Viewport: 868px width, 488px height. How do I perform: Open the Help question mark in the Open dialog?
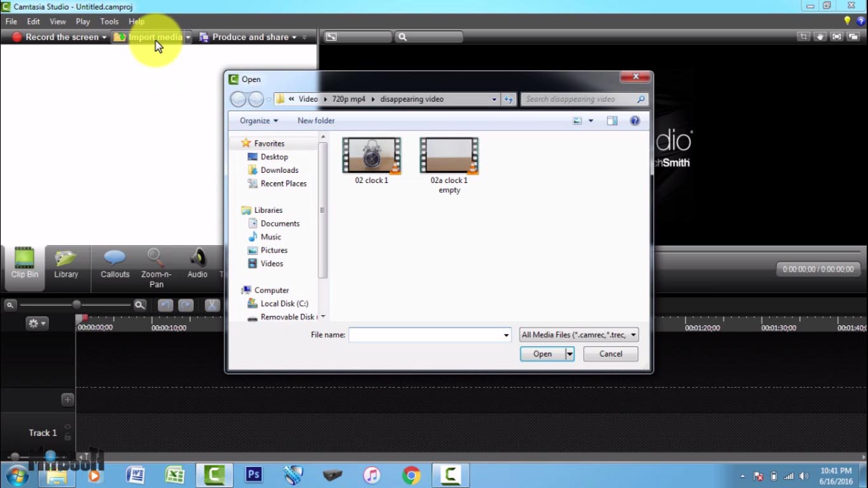point(634,121)
